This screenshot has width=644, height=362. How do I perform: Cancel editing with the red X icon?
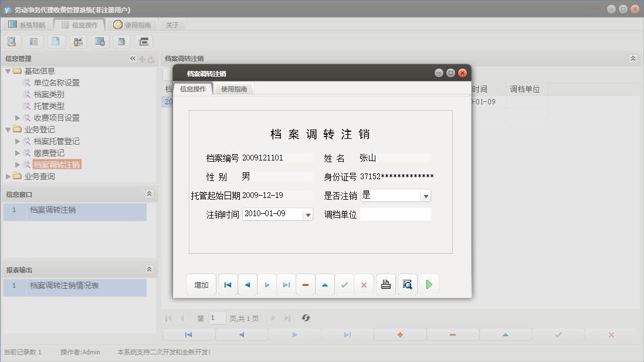click(364, 284)
